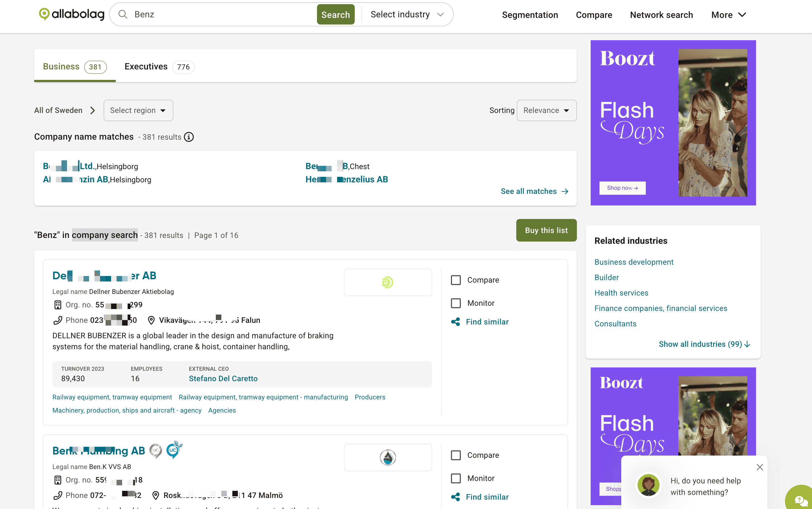The image size is (812, 509).
Task: Click building icon beside Dellner org. no.
Action: point(58,305)
